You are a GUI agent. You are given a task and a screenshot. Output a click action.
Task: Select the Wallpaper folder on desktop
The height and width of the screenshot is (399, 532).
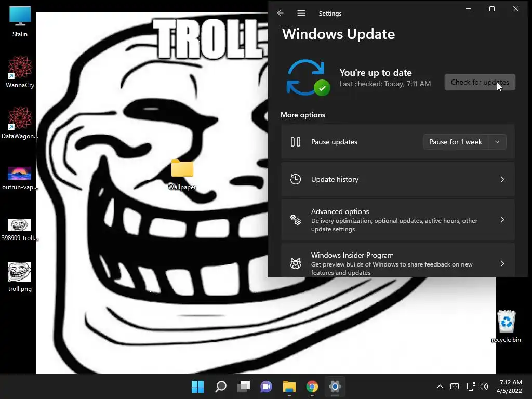(182, 175)
